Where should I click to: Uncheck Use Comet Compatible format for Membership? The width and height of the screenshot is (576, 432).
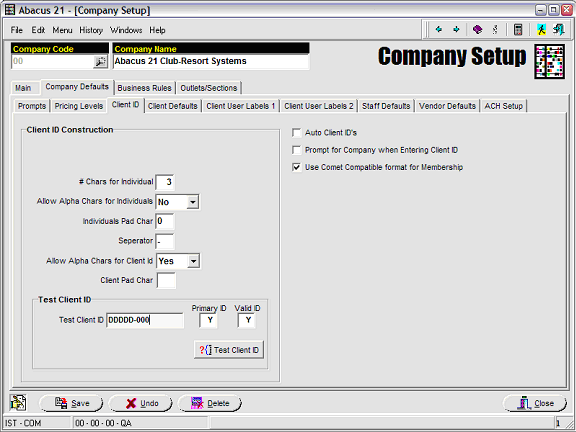point(296,167)
